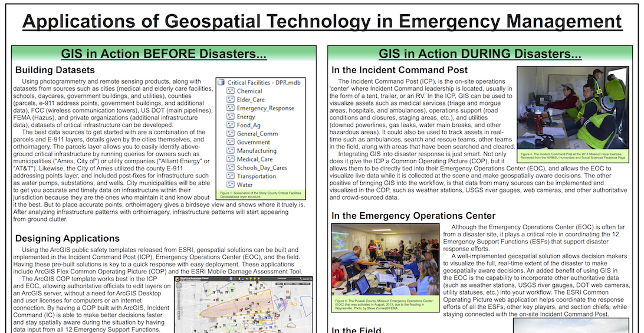Select the Transportation tree row
This screenshot has width=644, height=333.
tap(251, 176)
